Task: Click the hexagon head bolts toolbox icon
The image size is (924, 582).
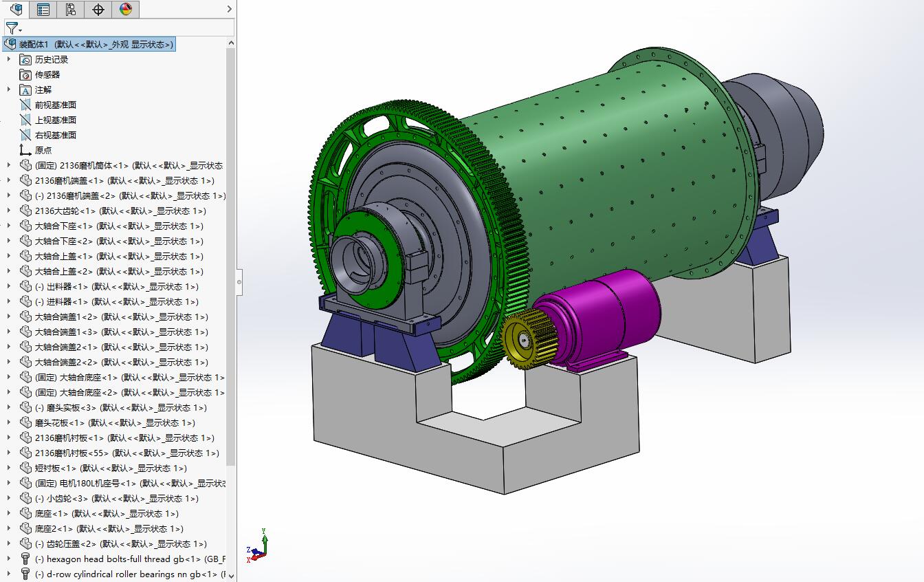Action: pos(25,559)
